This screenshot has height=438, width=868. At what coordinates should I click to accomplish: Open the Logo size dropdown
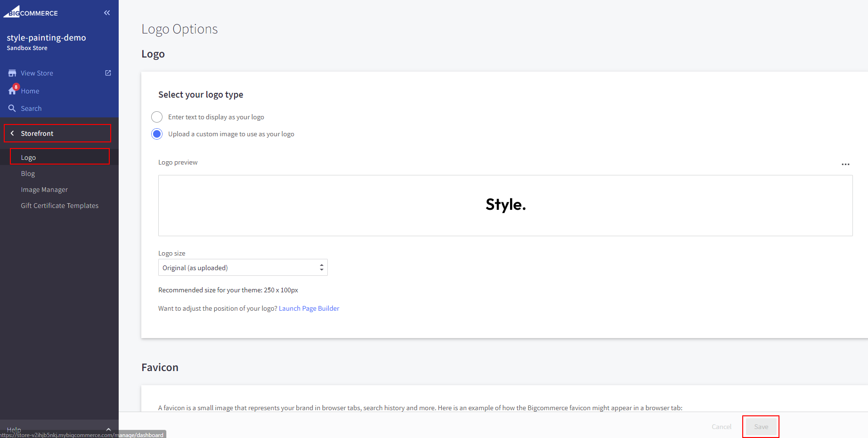(243, 267)
